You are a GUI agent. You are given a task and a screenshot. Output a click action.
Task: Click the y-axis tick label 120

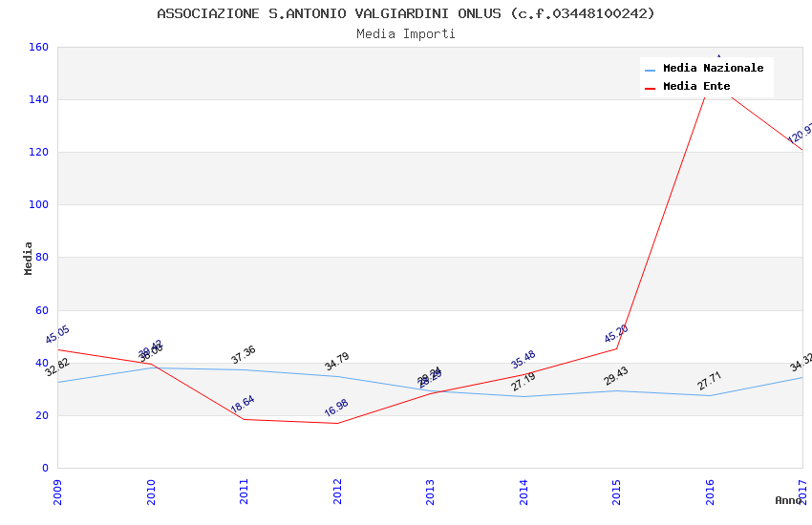coord(39,152)
